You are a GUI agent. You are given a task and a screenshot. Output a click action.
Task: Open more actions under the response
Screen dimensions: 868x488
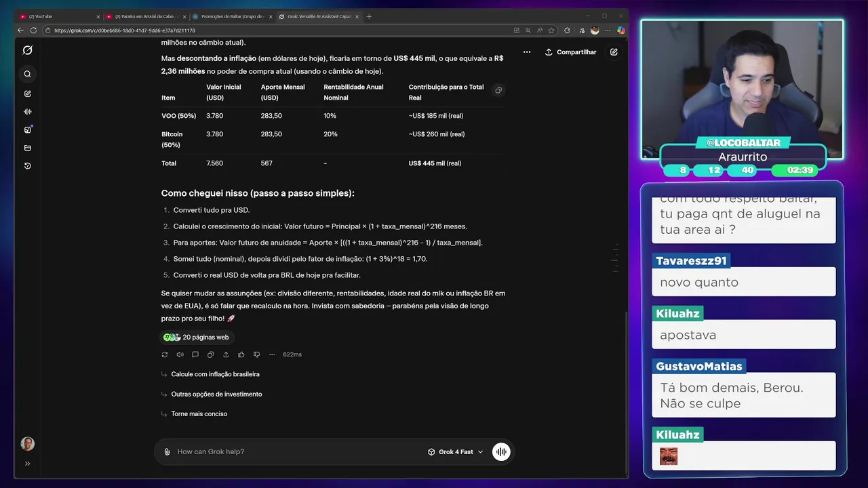(x=272, y=354)
